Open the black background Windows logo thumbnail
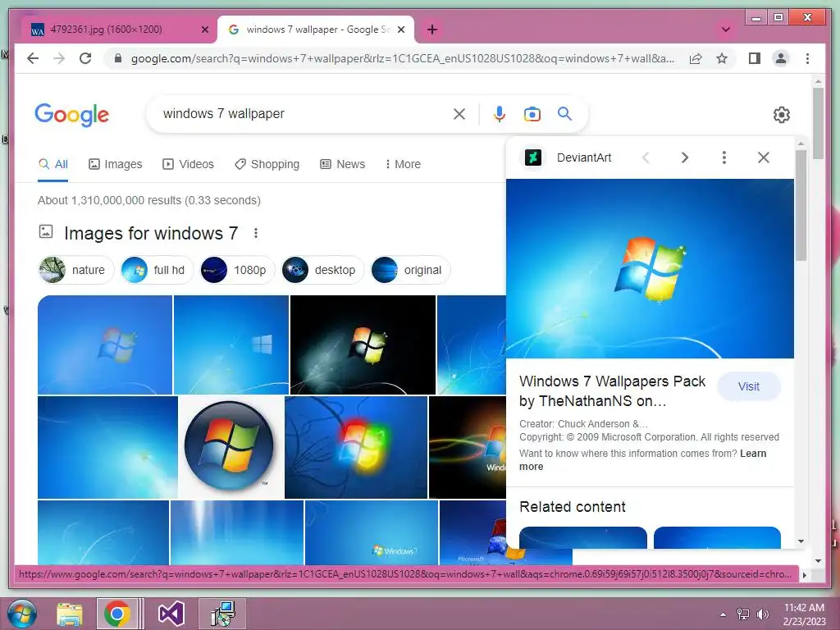The image size is (840, 630). pos(363,345)
